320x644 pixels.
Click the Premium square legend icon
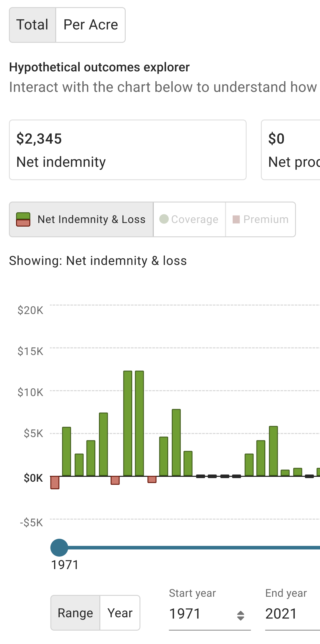coord(236,219)
